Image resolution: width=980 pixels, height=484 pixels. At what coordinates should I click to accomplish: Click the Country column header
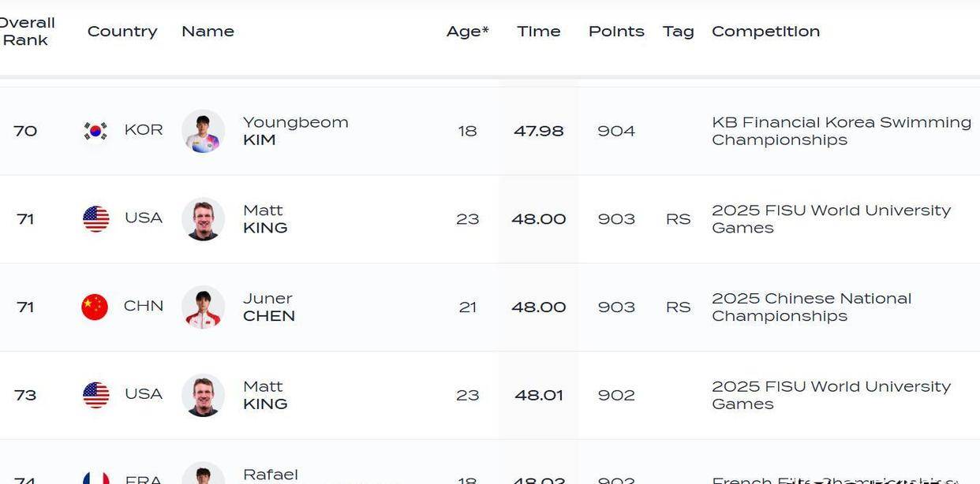[122, 32]
